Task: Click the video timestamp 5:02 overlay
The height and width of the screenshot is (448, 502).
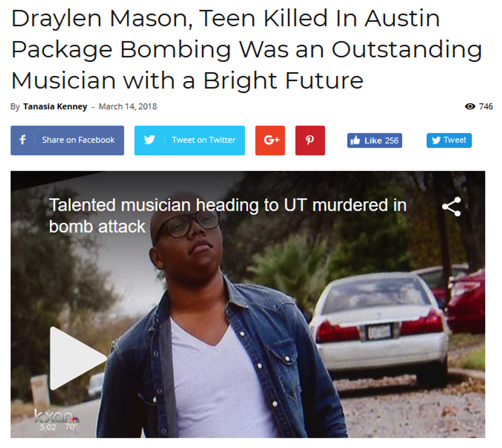Action: (x=48, y=427)
